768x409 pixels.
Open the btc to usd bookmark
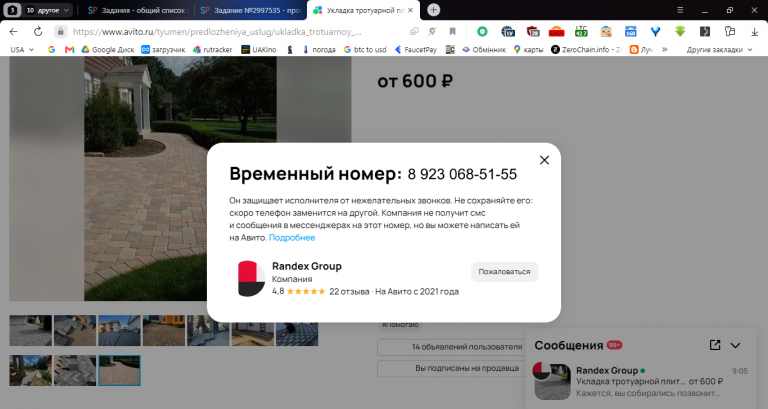point(365,49)
